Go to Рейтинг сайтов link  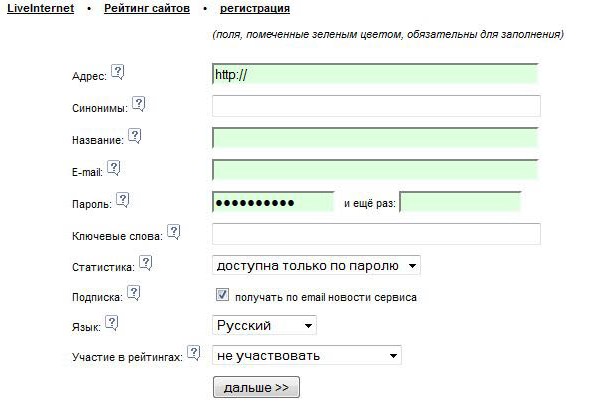click(147, 8)
